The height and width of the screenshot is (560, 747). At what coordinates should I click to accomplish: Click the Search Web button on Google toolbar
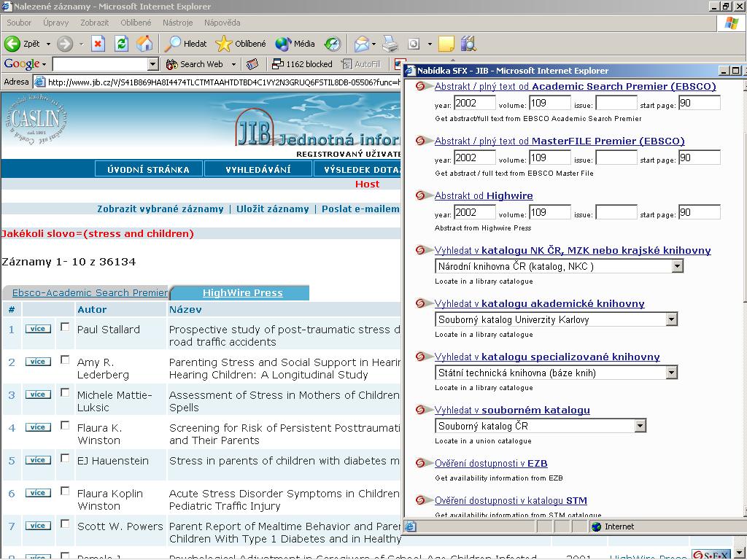point(194,64)
